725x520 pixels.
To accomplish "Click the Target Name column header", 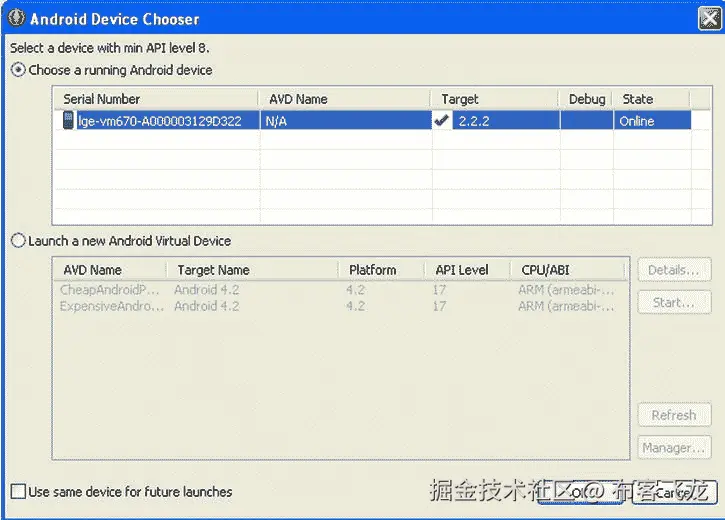I will click(252, 270).
